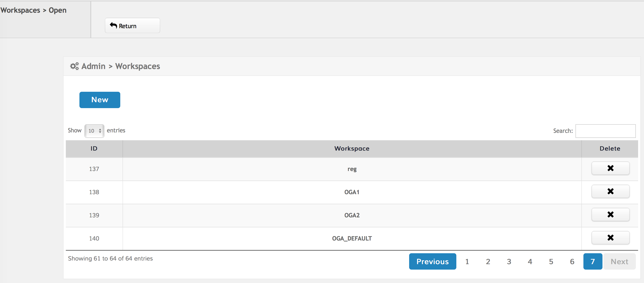Navigate to page 6

(572, 261)
